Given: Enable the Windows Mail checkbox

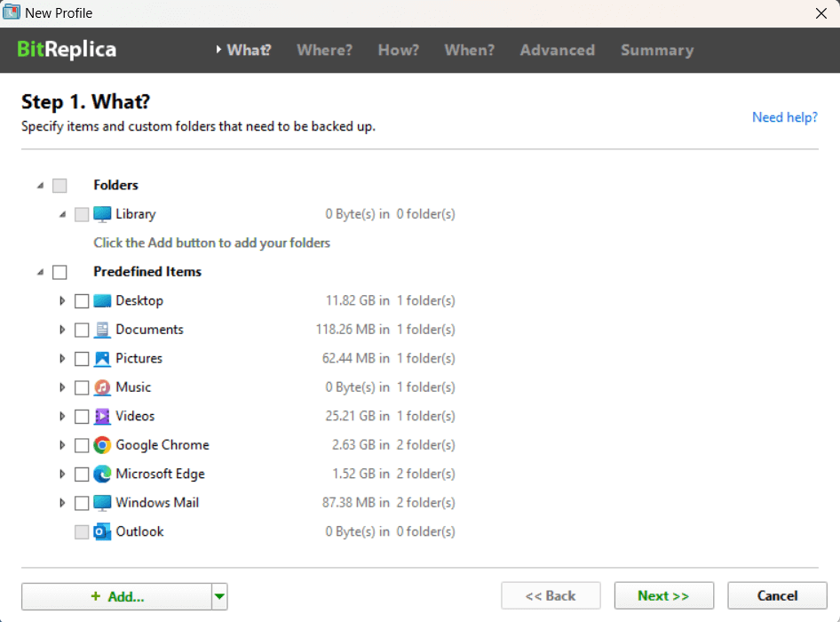Looking at the screenshot, I should 82,503.
